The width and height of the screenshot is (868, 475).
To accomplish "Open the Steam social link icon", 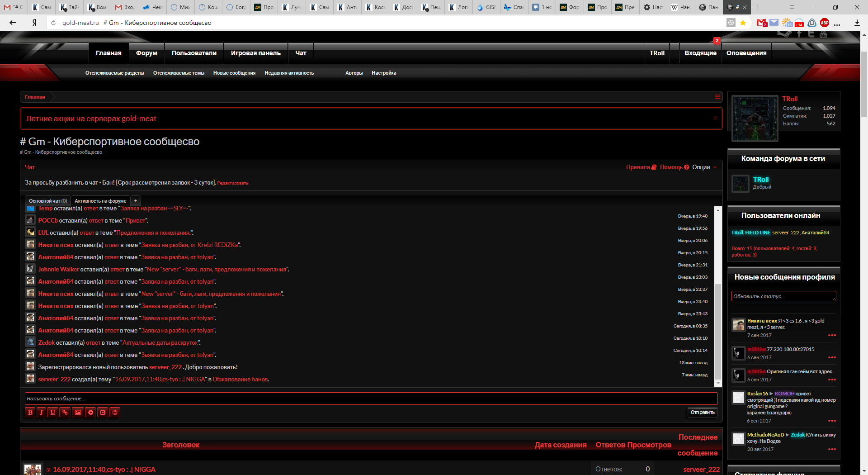I will click(x=784, y=34).
